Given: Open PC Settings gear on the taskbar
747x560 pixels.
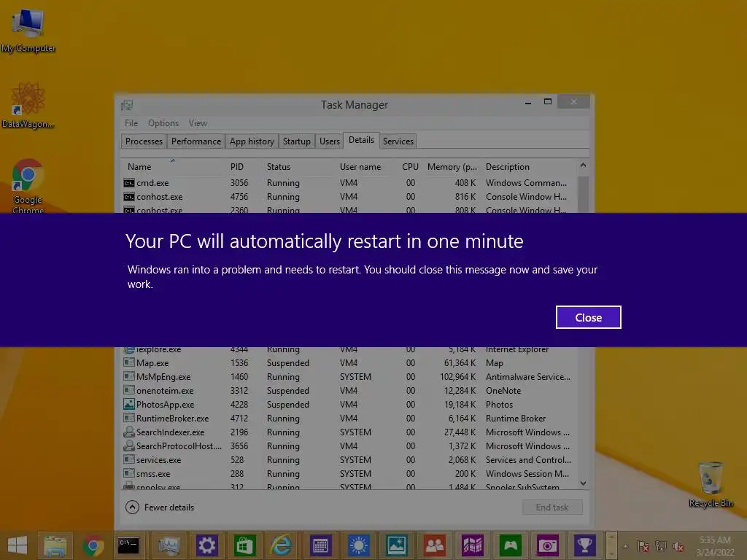Looking at the screenshot, I should click(206, 545).
